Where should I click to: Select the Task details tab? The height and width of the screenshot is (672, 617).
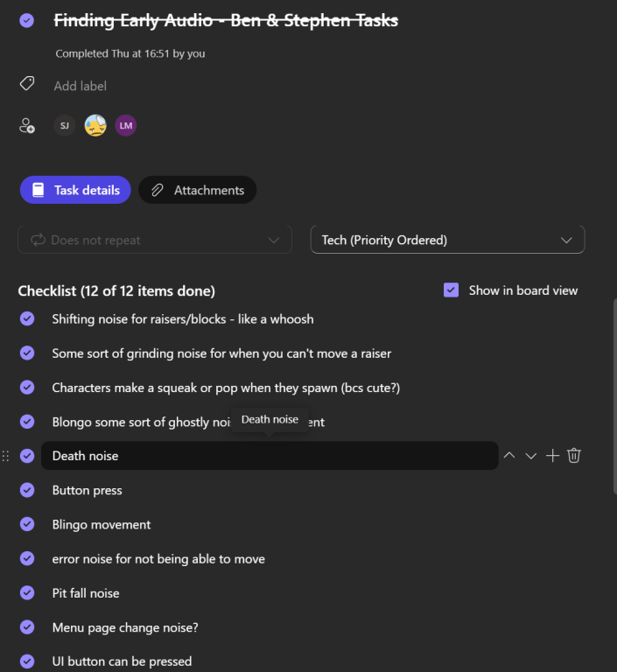pos(75,190)
